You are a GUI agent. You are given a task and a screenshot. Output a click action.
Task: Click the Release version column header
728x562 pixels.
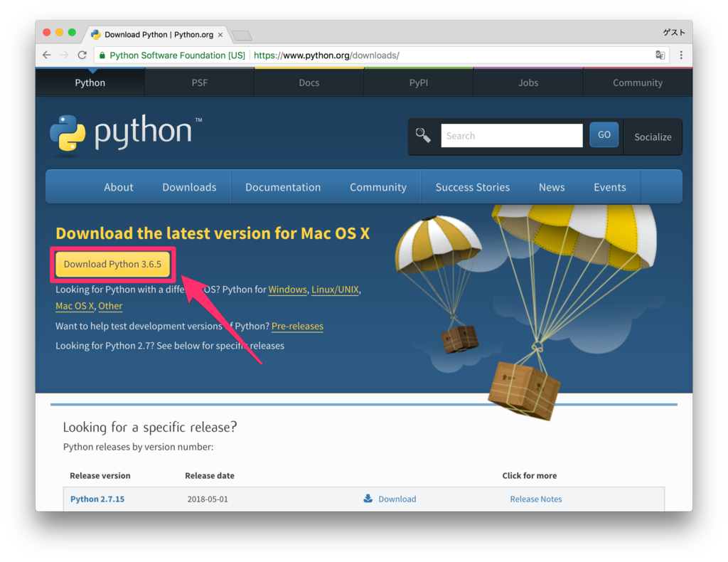(100, 476)
